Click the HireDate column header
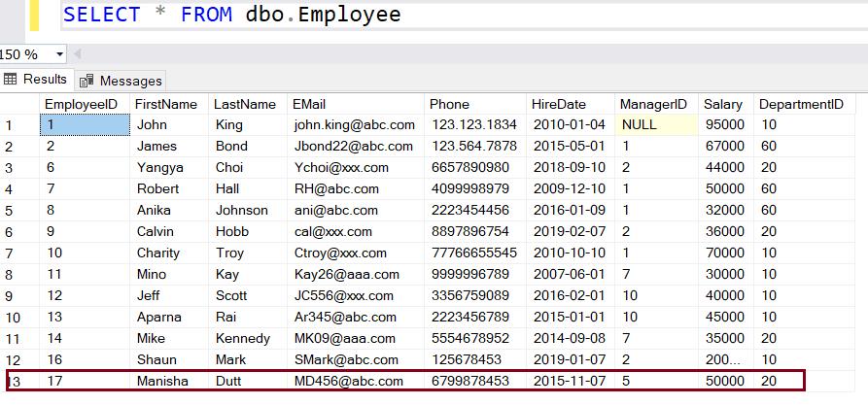The height and width of the screenshot is (405, 868). coord(559,104)
